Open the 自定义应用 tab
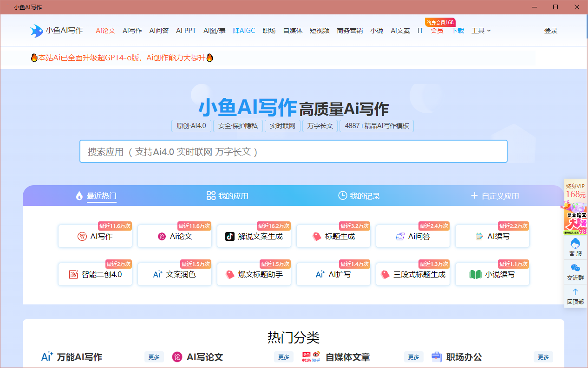 click(x=495, y=196)
